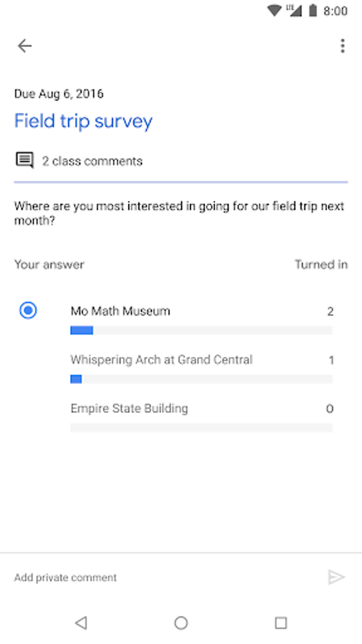Tap the Empire State Building vote bar
The width and height of the screenshot is (362, 644).
(201, 427)
